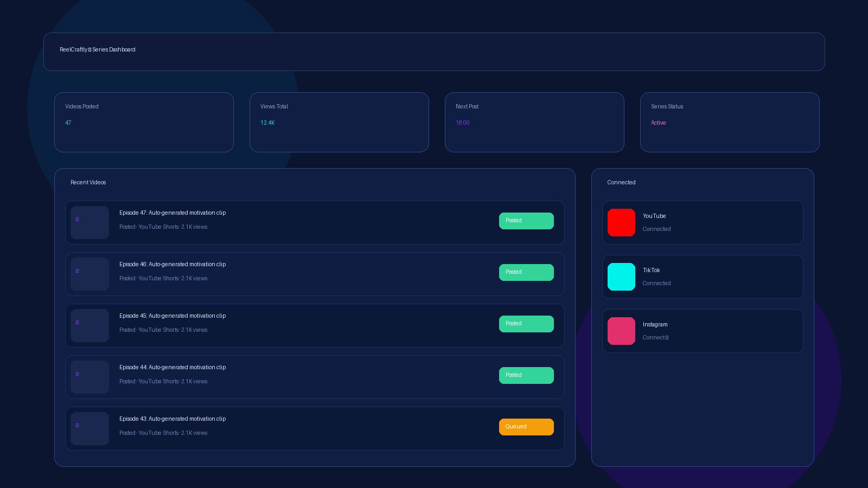868x488 pixels.
Task: Click the Series Status Active card
Action: [730, 122]
